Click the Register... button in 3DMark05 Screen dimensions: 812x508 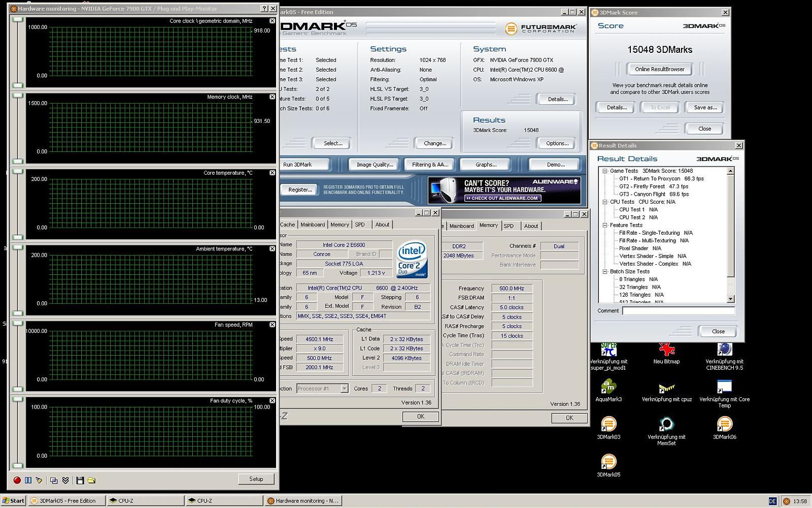(x=300, y=189)
